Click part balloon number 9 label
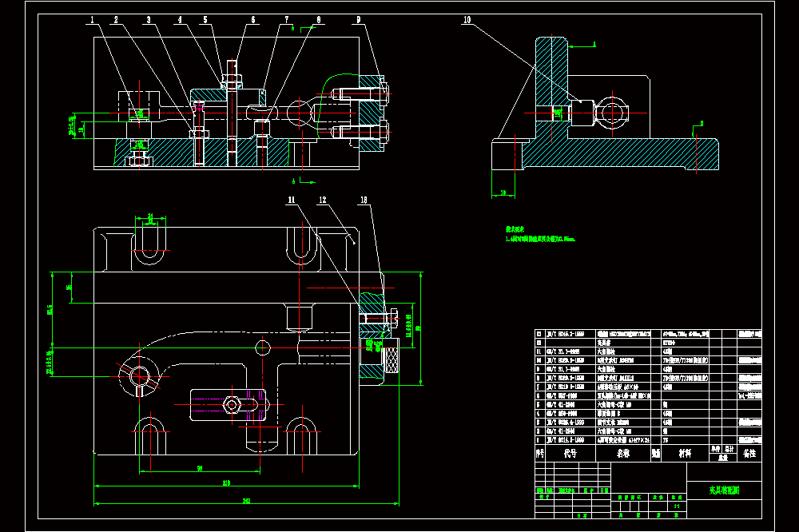 point(359,20)
